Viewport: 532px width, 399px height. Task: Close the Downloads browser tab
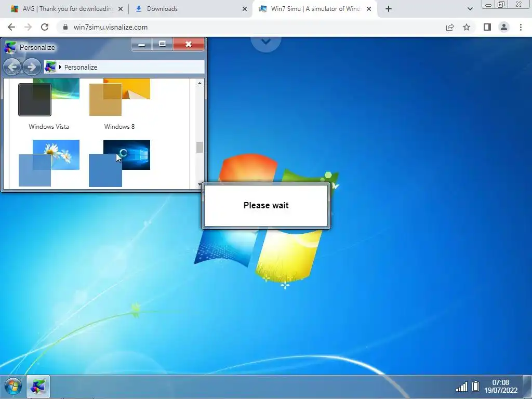(245, 9)
